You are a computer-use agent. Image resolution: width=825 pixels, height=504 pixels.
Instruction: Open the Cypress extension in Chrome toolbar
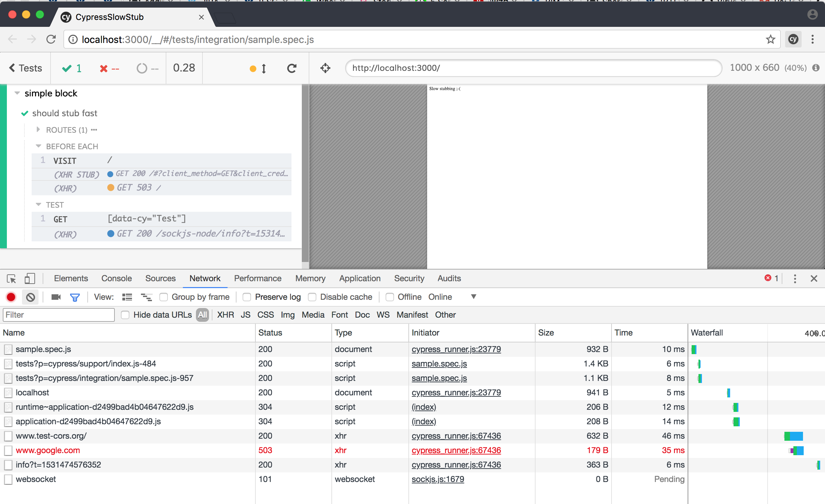point(793,39)
